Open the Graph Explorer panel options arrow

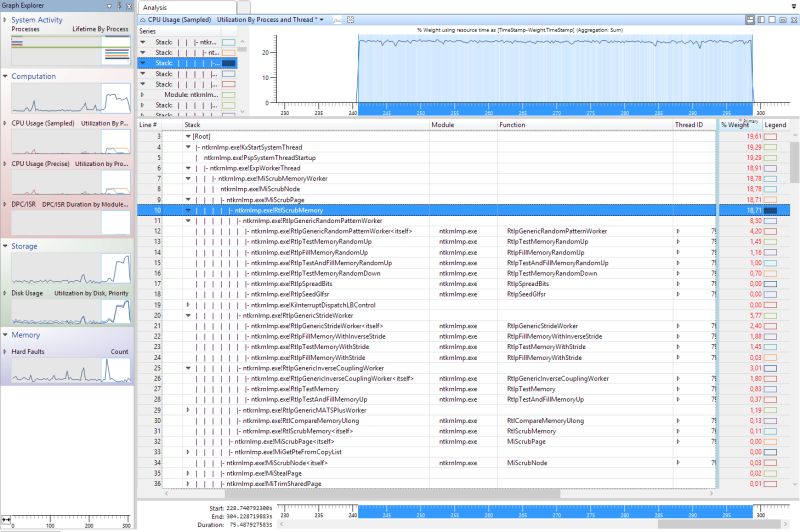tap(109, 6)
